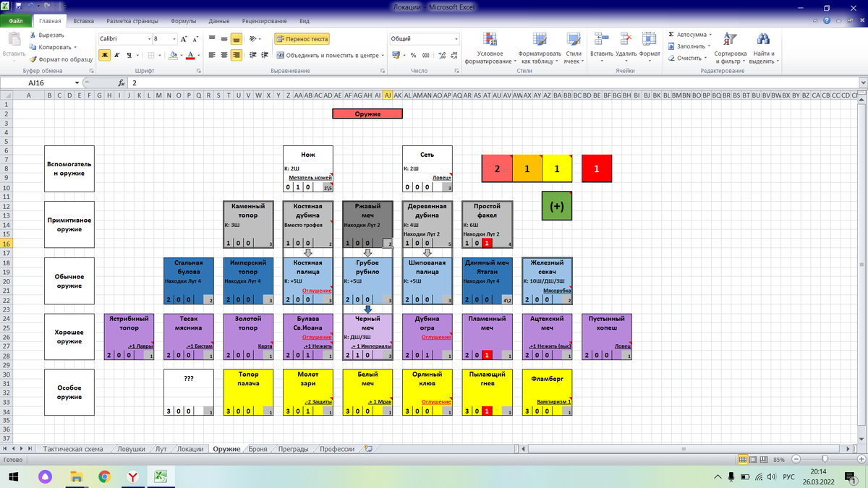Image resolution: width=868 pixels, height=488 pixels.
Task: Open the Броня worksheet tab
Action: point(258,449)
